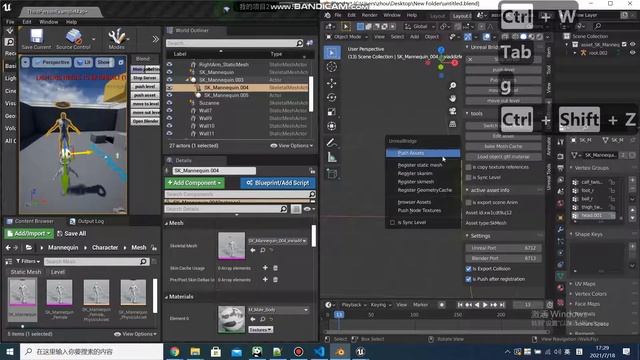Expand the UV Maps section
This screenshot has height=360, width=640.
click(x=585, y=284)
